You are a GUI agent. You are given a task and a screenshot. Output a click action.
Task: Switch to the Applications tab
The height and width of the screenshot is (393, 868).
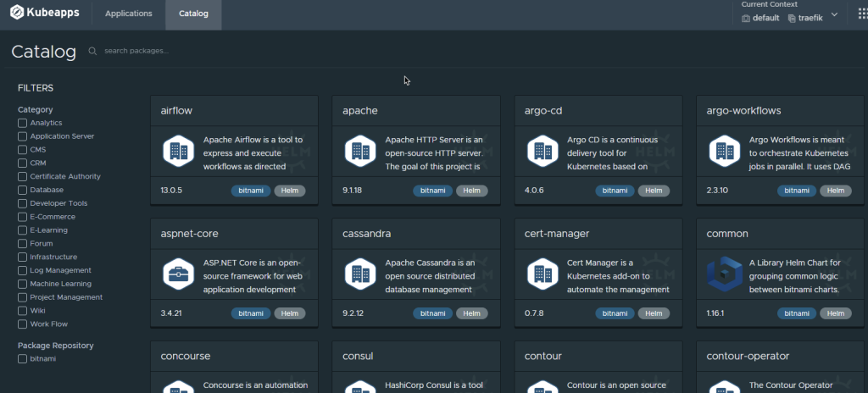point(128,14)
